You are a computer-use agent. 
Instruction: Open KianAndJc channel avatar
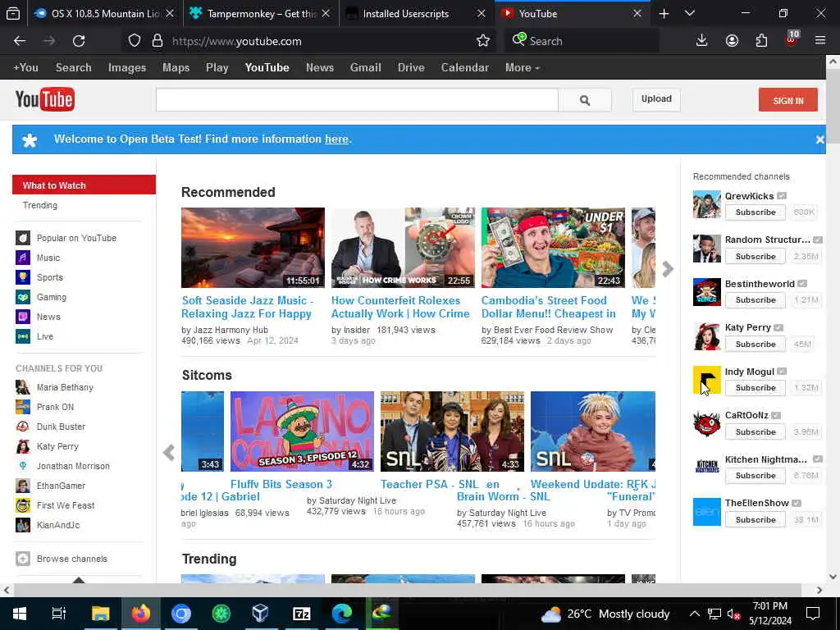pyautogui.click(x=22, y=525)
